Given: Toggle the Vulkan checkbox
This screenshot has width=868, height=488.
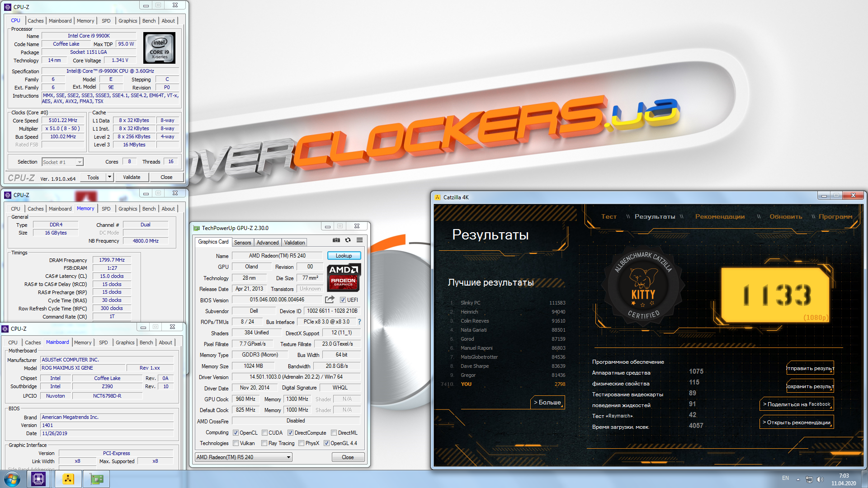Looking at the screenshot, I should point(236,443).
